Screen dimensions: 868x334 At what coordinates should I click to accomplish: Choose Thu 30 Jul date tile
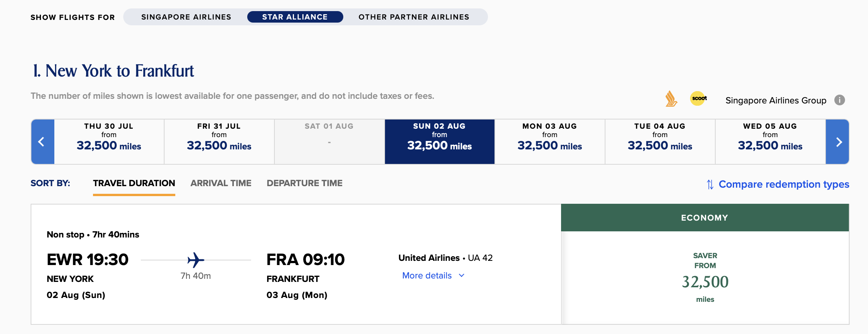[x=109, y=142]
